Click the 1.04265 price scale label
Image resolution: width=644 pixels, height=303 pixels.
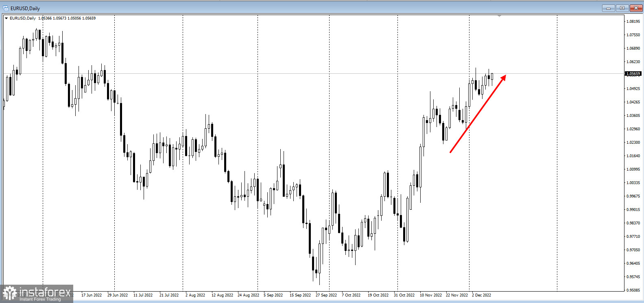pos(633,102)
